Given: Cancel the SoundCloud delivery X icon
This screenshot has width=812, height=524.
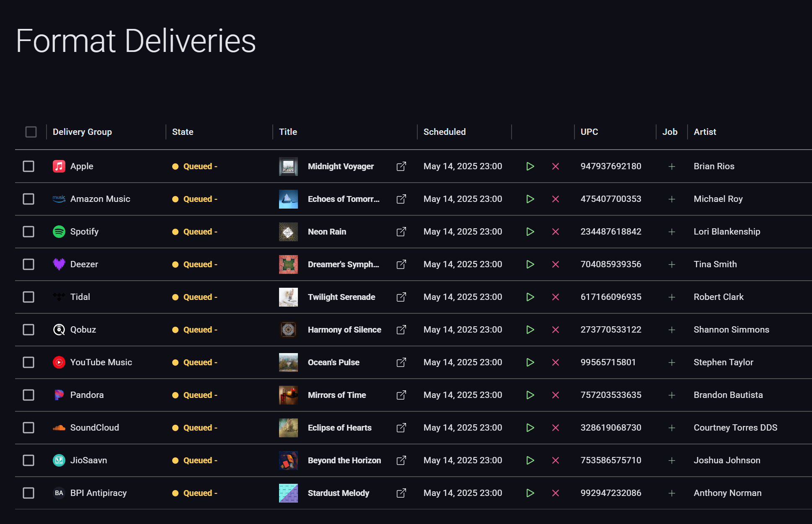Looking at the screenshot, I should (556, 428).
